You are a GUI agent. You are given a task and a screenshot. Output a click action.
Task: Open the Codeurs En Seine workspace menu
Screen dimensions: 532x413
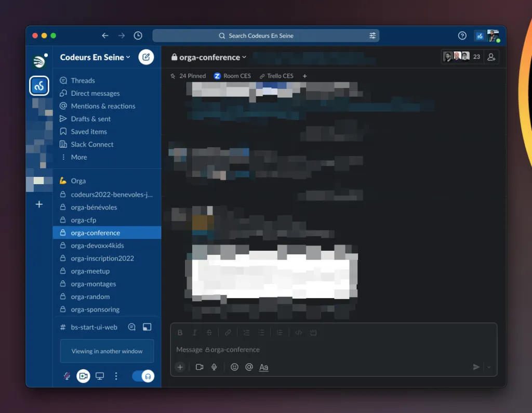coord(95,57)
